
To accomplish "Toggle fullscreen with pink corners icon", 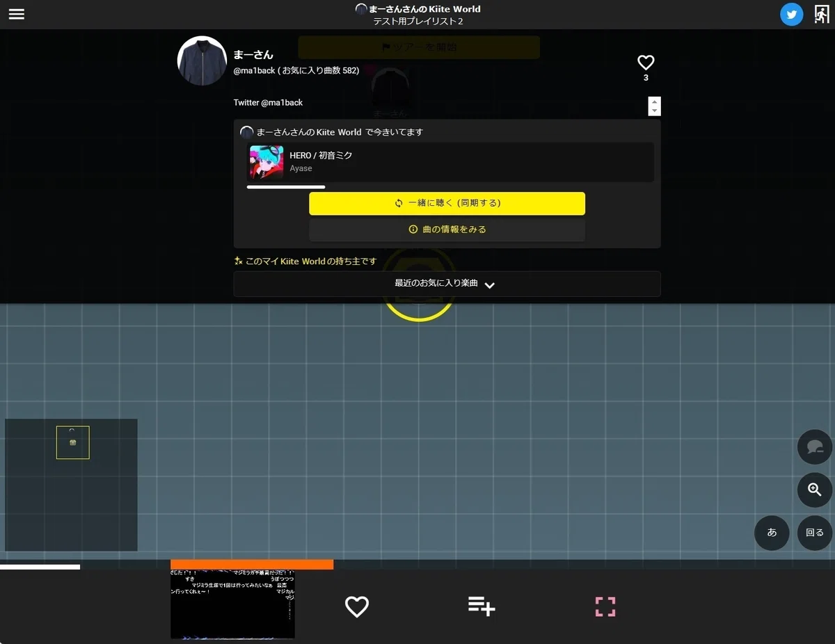I will 605,606.
